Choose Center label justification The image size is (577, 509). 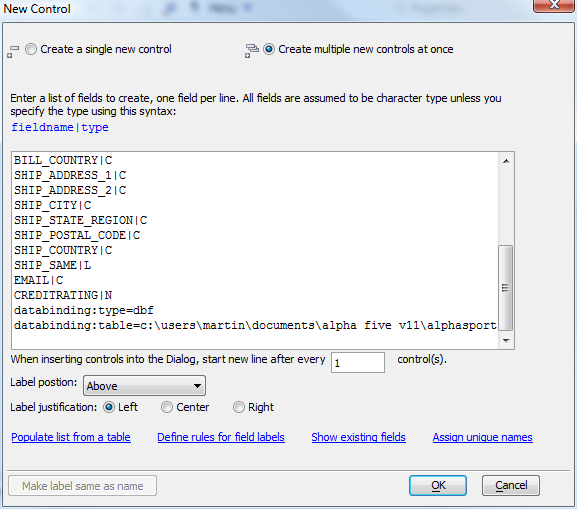point(167,407)
